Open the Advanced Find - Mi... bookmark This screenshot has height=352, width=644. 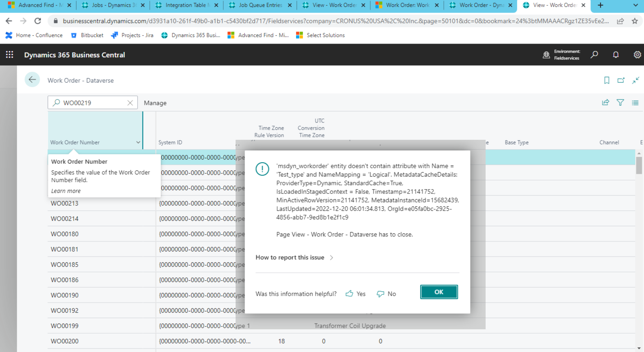coord(258,35)
